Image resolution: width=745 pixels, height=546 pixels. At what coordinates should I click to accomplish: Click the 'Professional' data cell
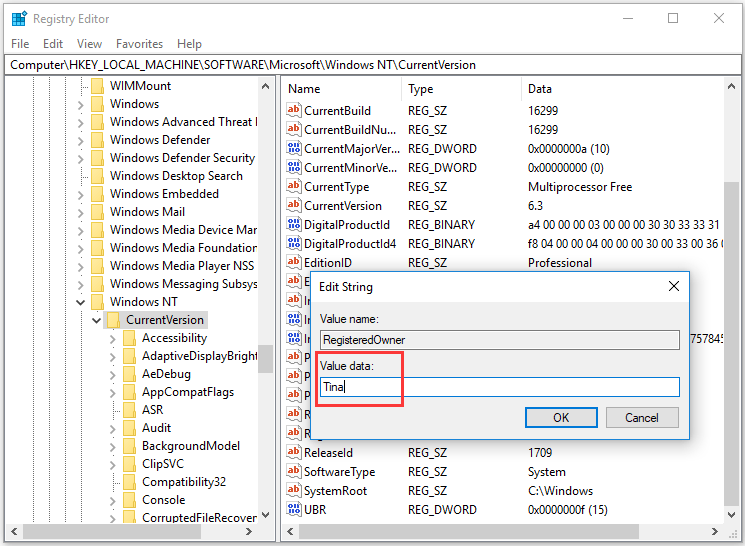(x=560, y=263)
